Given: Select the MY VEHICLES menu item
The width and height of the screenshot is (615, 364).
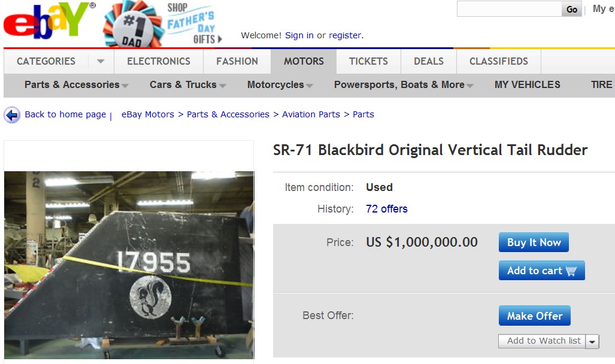Looking at the screenshot, I should click(527, 85).
